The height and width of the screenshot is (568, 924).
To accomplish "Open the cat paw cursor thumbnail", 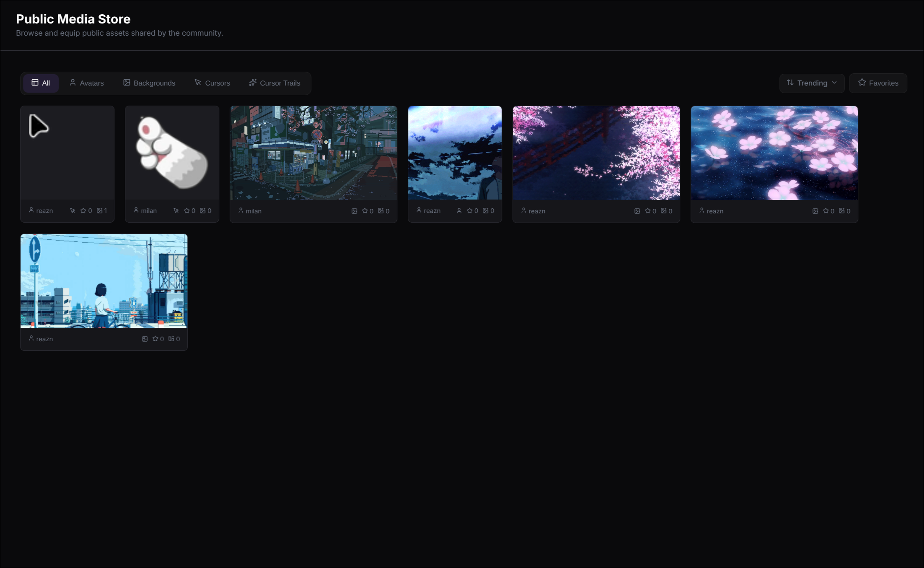I will coord(172,153).
